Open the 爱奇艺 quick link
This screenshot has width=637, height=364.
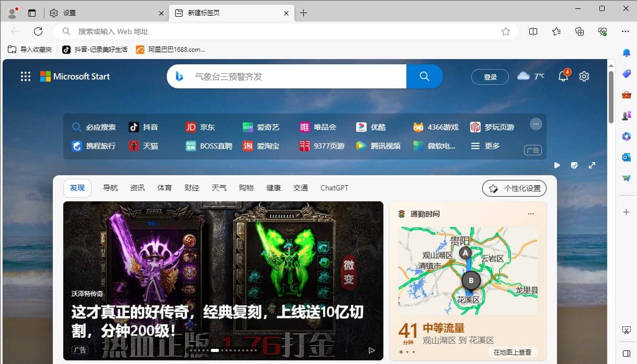(x=261, y=127)
